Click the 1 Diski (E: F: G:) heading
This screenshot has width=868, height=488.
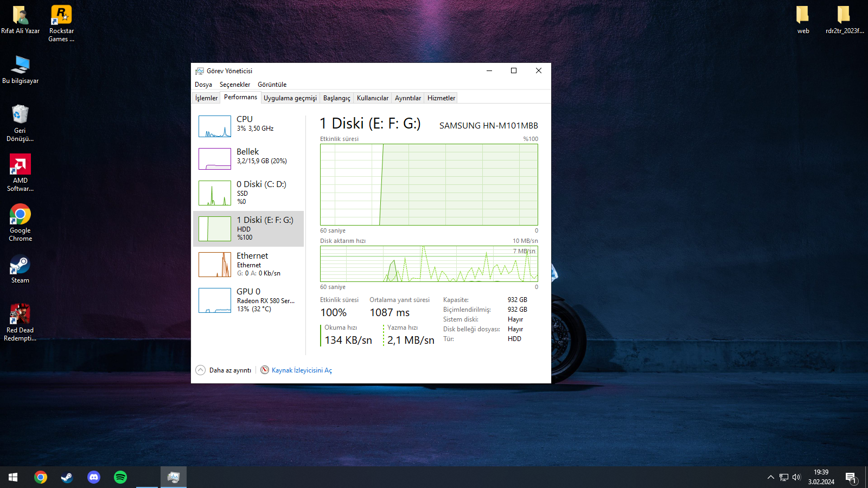(370, 124)
